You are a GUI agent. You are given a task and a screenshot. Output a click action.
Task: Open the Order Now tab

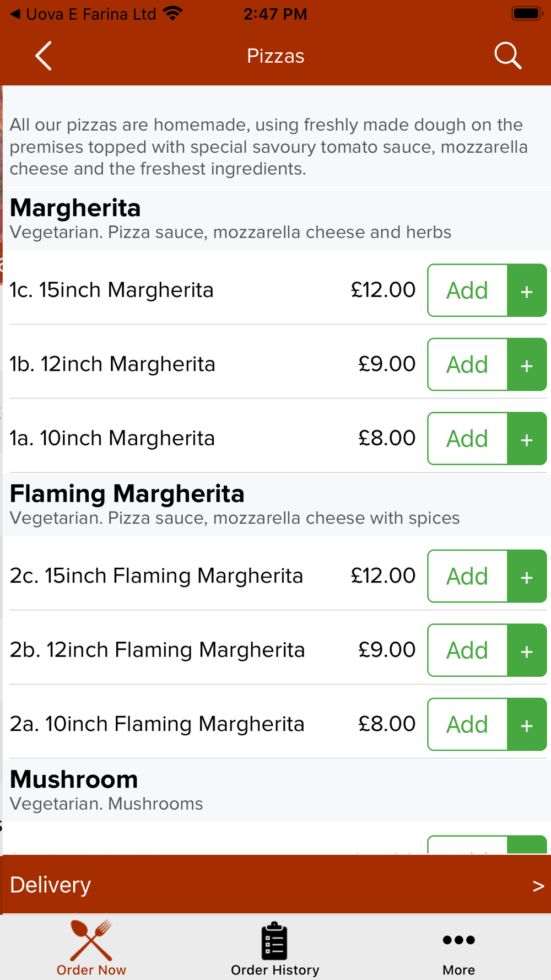tap(91, 948)
